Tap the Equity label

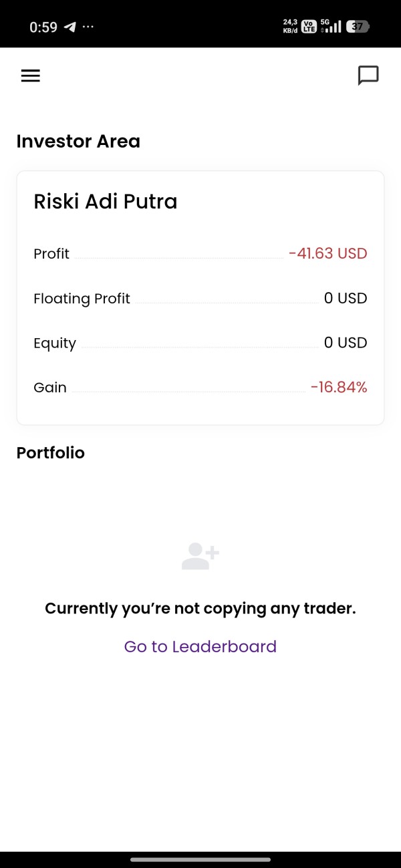[x=55, y=343]
